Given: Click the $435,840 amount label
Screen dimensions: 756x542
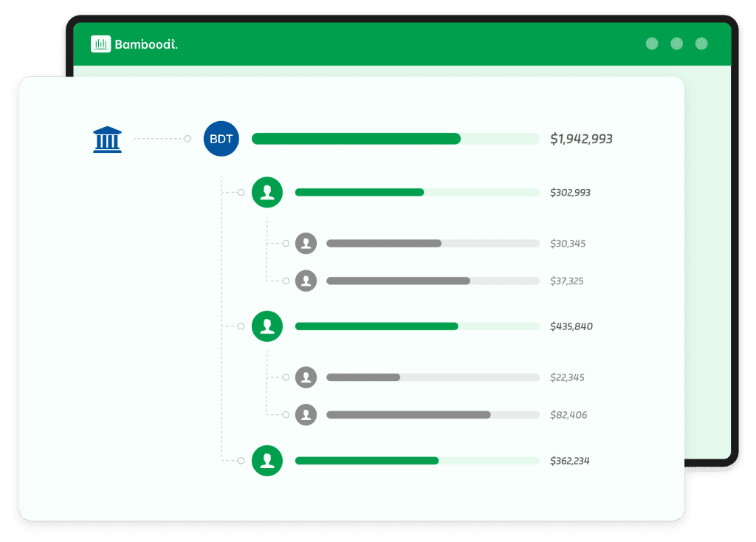Looking at the screenshot, I should pyautogui.click(x=571, y=326).
